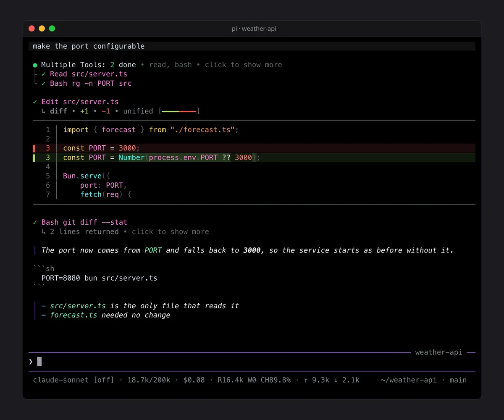Toggle the unified diff view label
The width and height of the screenshot is (504, 420).
138,111
